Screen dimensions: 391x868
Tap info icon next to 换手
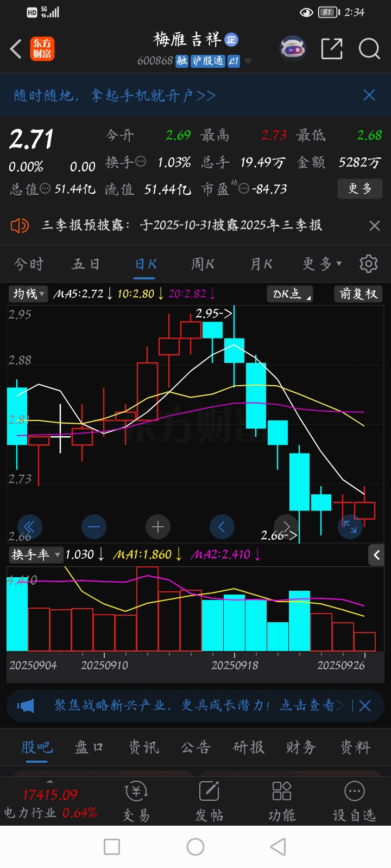point(141,161)
